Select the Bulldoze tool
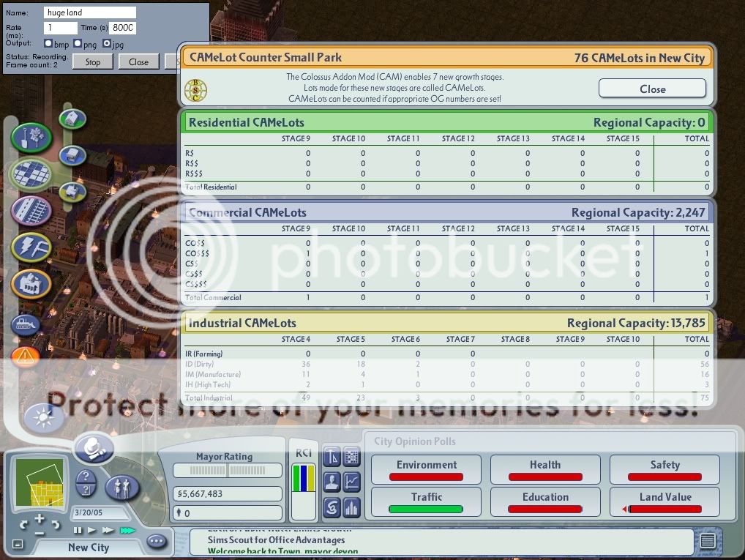This screenshot has height=560, width=745. (x=26, y=324)
